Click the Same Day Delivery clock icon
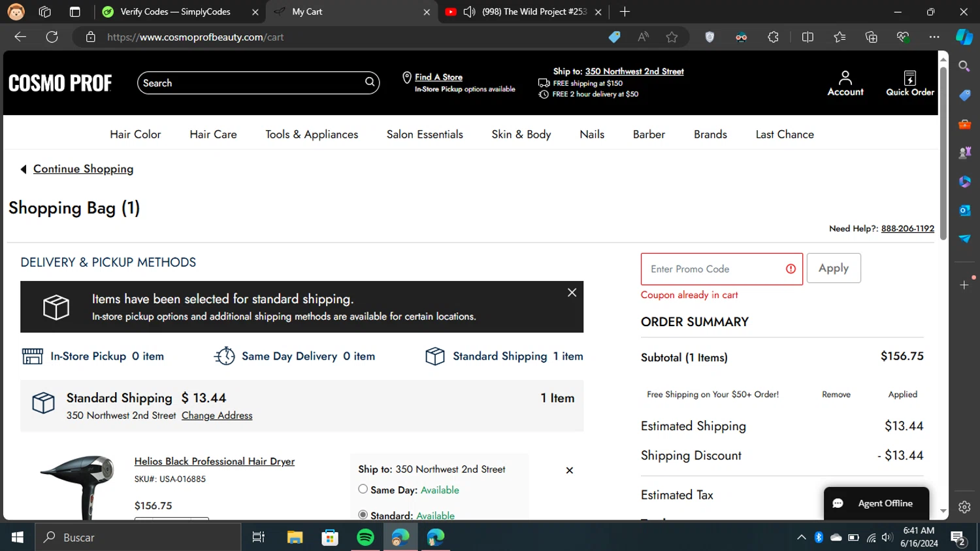 225,356
